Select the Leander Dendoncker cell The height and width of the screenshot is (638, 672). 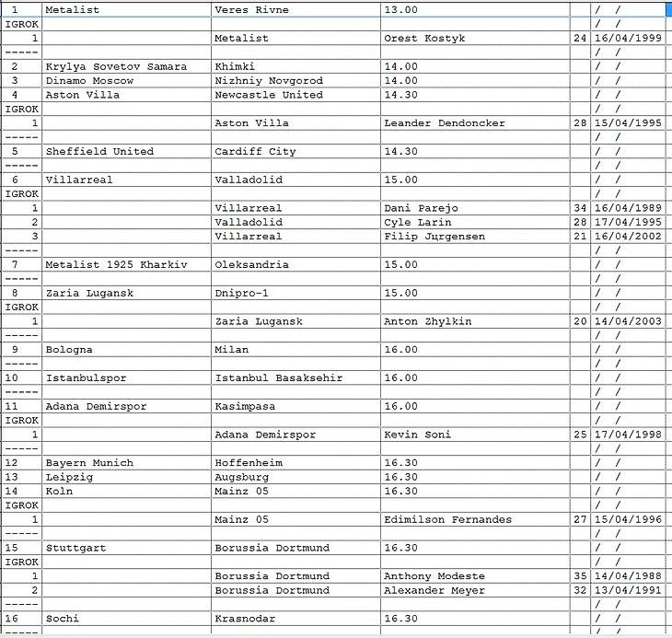475,123
